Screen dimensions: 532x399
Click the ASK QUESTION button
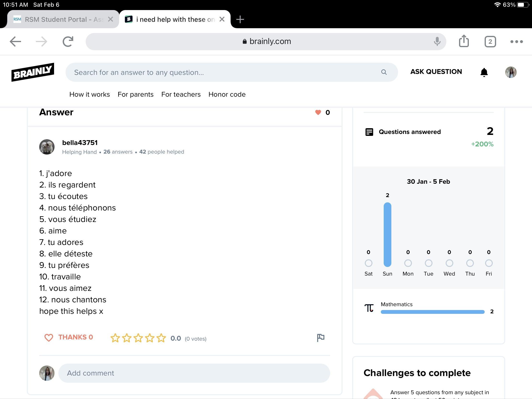click(x=436, y=72)
